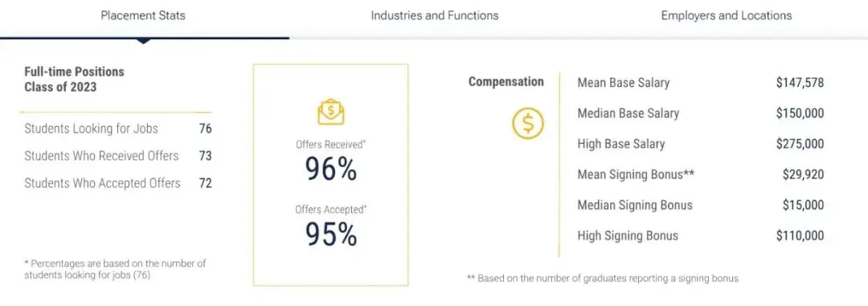Click the High Base Salary label
This screenshot has width=868, height=306.
[620, 144]
